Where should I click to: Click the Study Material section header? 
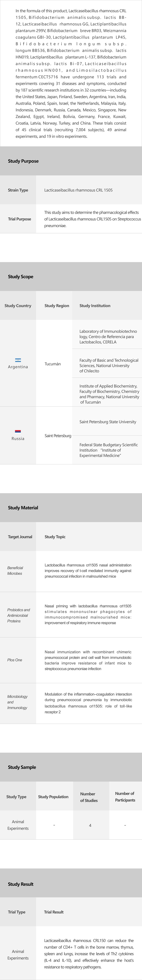click(x=23, y=507)
